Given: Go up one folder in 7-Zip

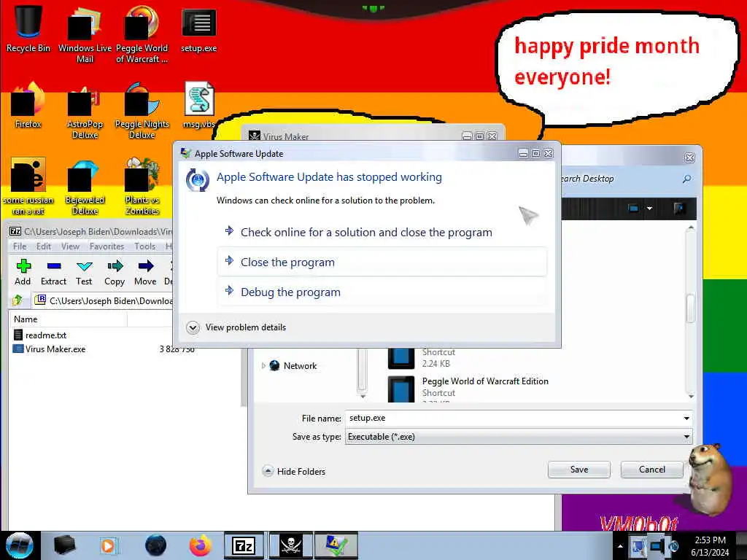Looking at the screenshot, I should pos(18,300).
